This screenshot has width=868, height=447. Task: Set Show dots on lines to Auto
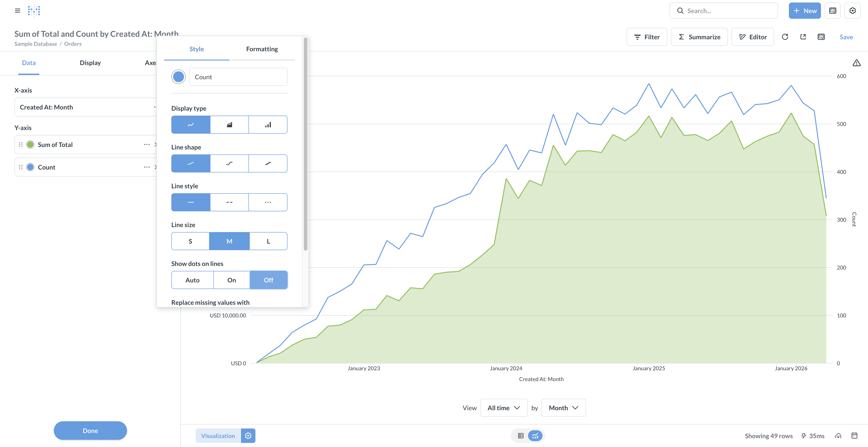tap(192, 280)
